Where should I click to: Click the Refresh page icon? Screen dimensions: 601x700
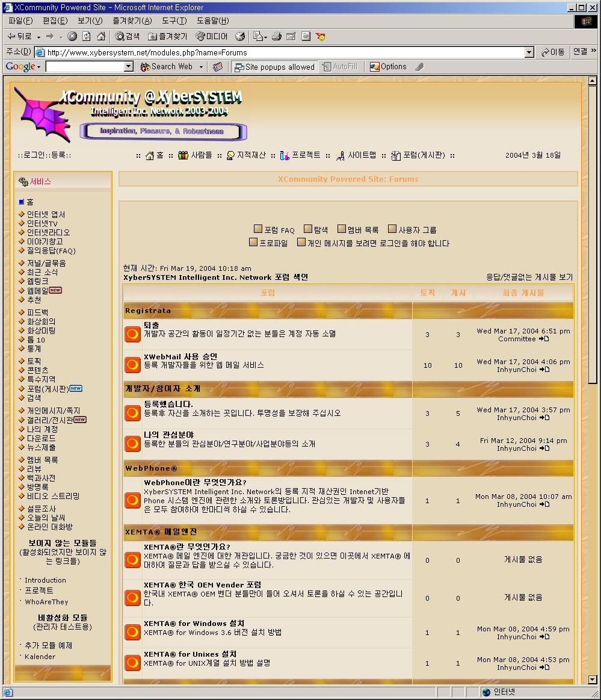point(87,37)
